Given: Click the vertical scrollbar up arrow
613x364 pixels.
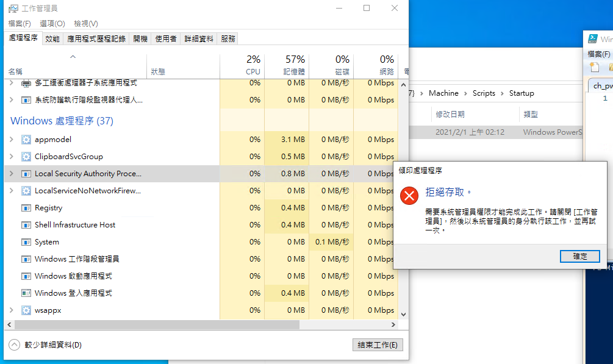Looking at the screenshot, I should point(403,85).
